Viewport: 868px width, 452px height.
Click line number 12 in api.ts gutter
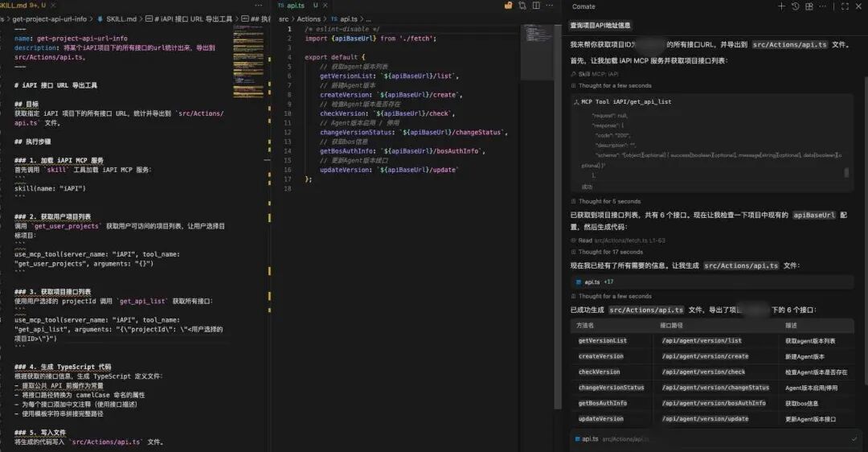coord(287,133)
